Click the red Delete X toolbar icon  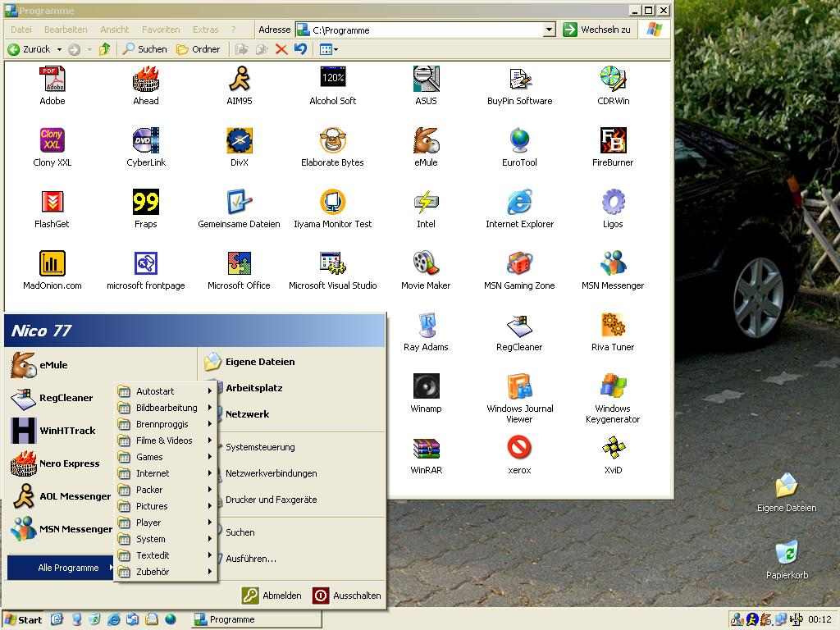pyautogui.click(x=281, y=49)
